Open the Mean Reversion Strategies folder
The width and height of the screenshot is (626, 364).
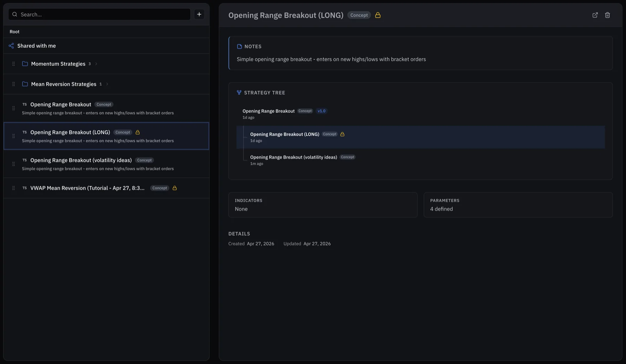coord(106,84)
